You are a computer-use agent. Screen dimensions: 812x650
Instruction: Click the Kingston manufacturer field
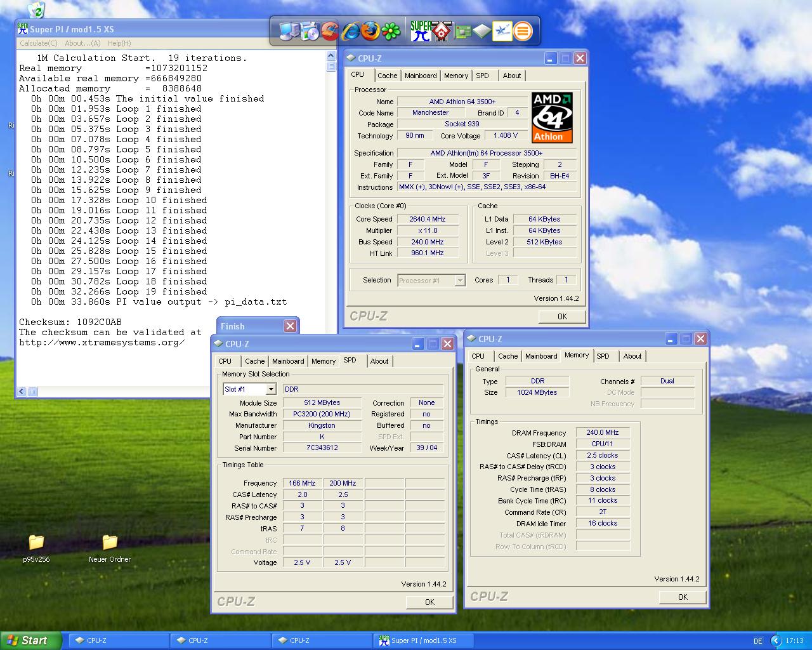pyautogui.click(x=322, y=425)
